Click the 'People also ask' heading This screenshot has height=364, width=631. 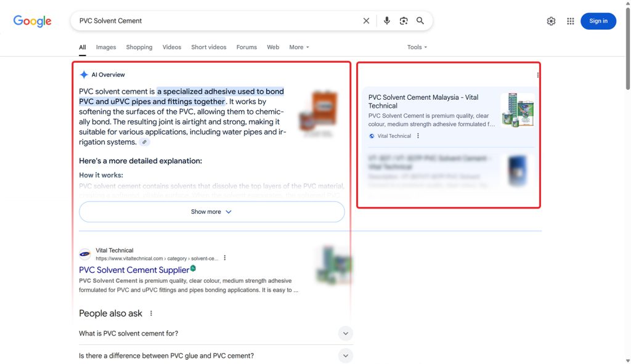(x=111, y=313)
